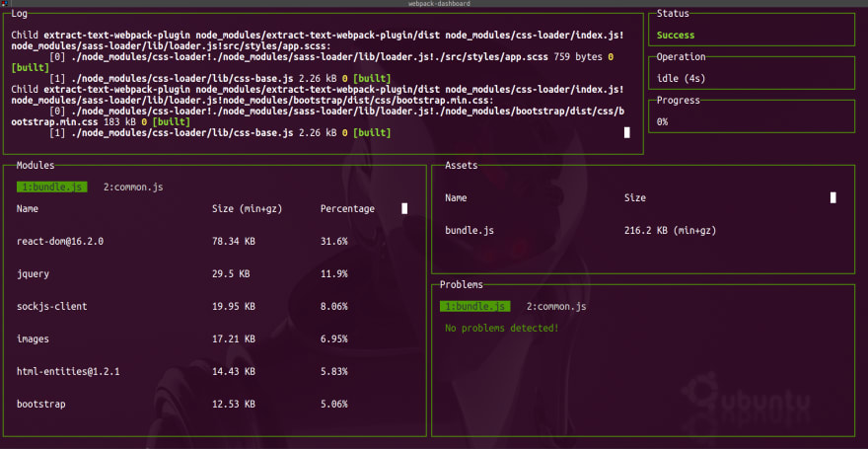Click the 12.53 KB size value
The width and height of the screenshot is (868, 449).
234,405
